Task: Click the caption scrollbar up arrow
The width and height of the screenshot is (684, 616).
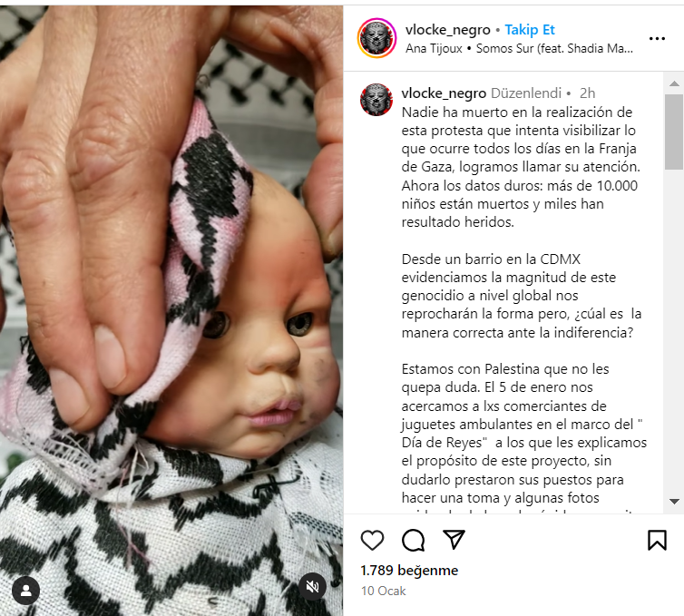Action: point(674,83)
